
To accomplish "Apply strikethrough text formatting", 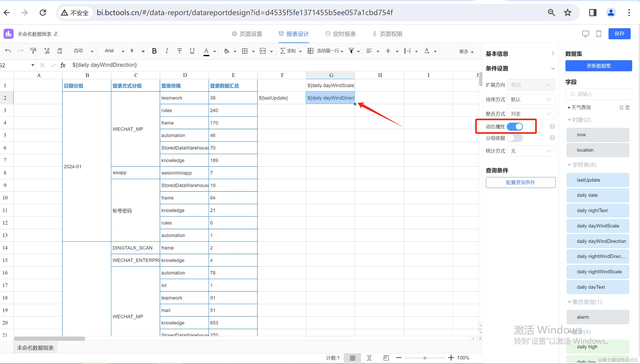I will point(179,51).
